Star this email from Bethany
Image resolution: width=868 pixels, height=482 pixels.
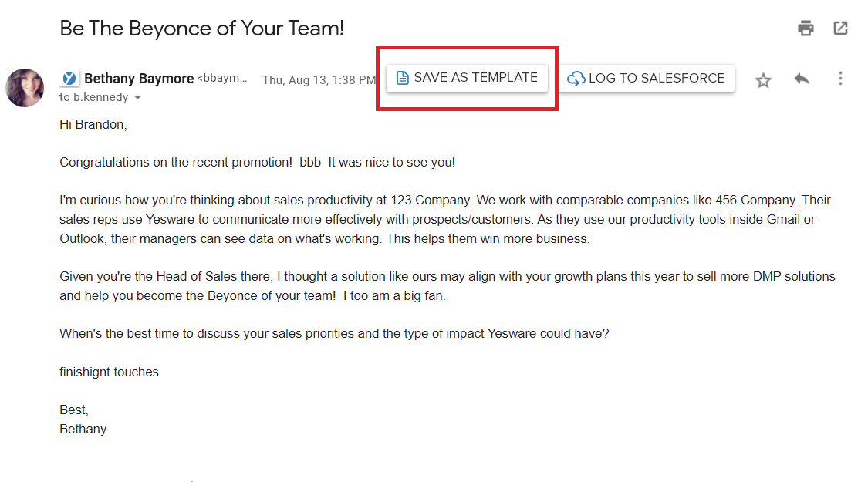coord(763,80)
